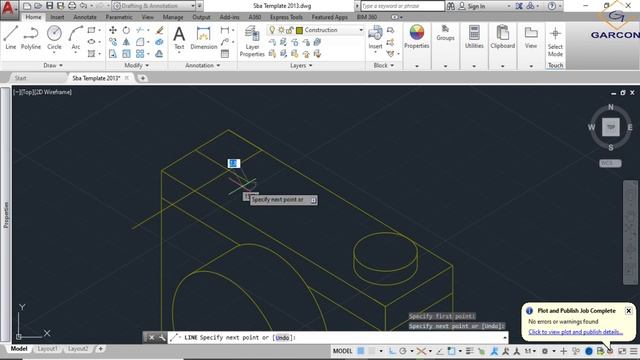
Task: Open the Properties panel with color wheel
Action: 416,37
